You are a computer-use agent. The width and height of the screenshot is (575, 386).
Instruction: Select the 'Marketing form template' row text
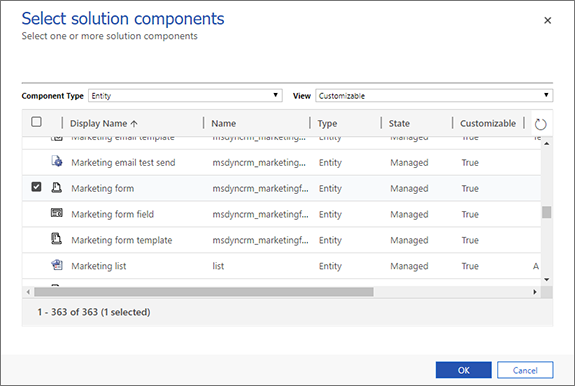(122, 240)
